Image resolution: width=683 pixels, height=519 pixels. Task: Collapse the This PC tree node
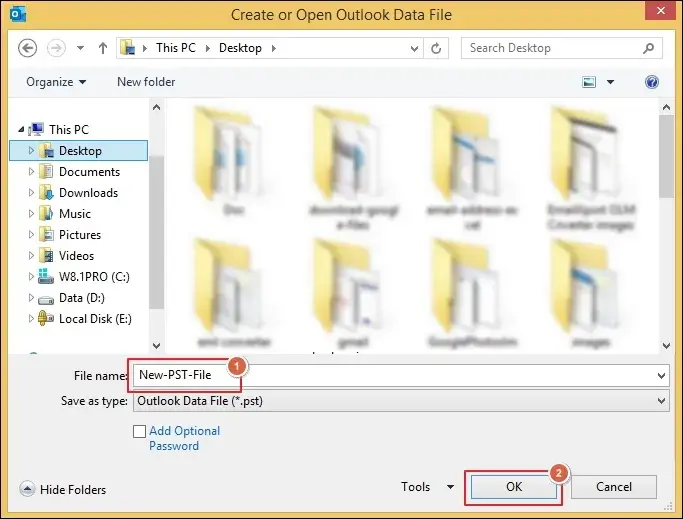(x=21, y=129)
